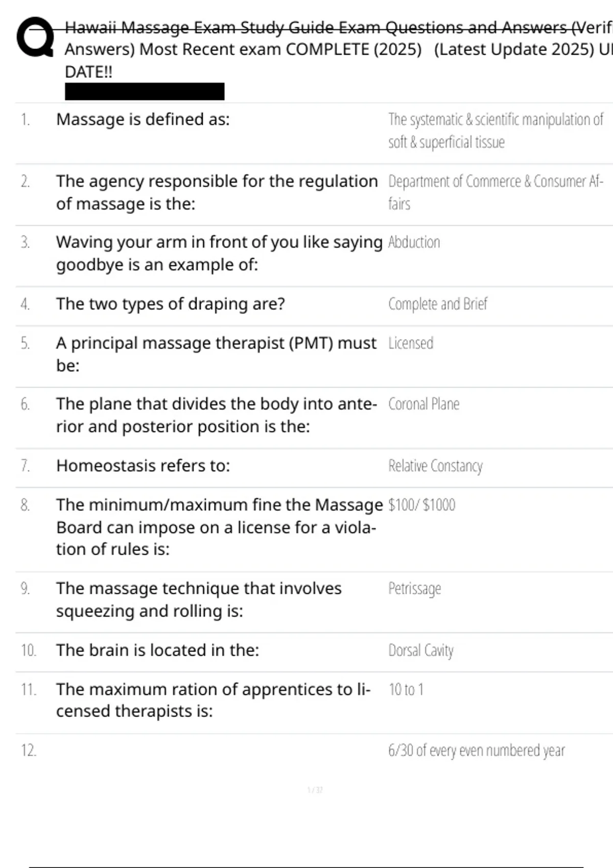Viewport: 613px width, 868px height.
Task: Click the answer 'Licensed'
Action: pyautogui.click(x=411, y=343)
